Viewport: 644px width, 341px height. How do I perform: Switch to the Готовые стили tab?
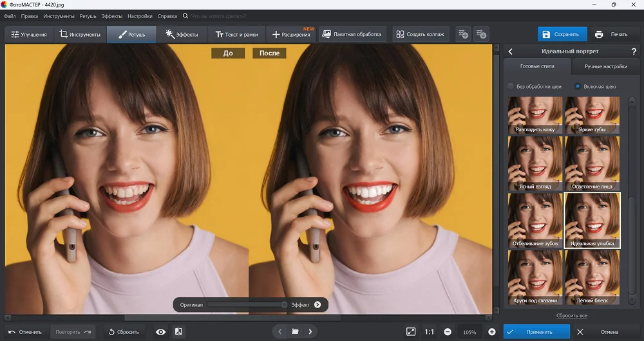click(537, 66)
